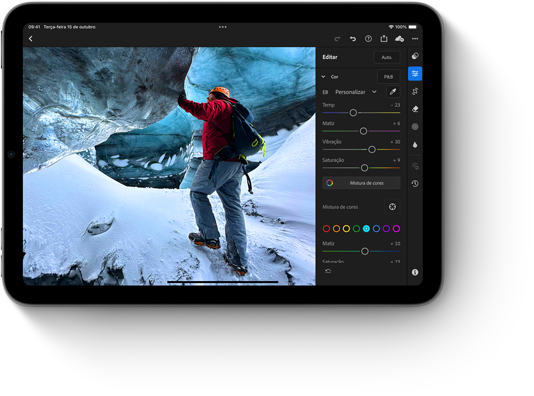Select the aqua color circle

tap(366, 228)
